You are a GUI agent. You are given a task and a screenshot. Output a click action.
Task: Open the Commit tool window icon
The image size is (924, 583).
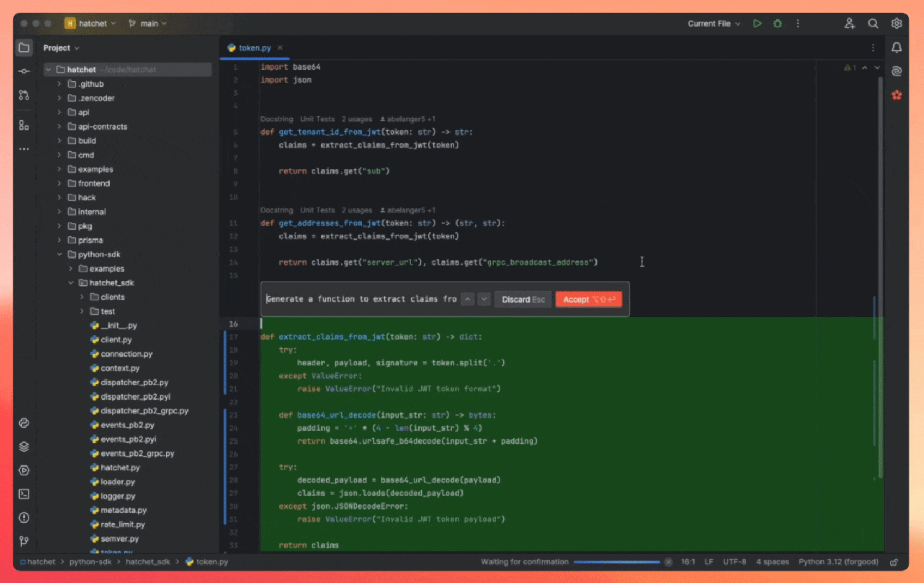point(24,71)
